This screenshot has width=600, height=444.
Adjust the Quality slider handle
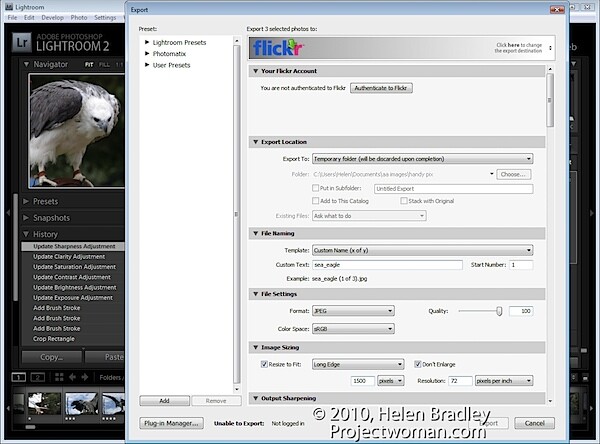(x=499, y=311)
